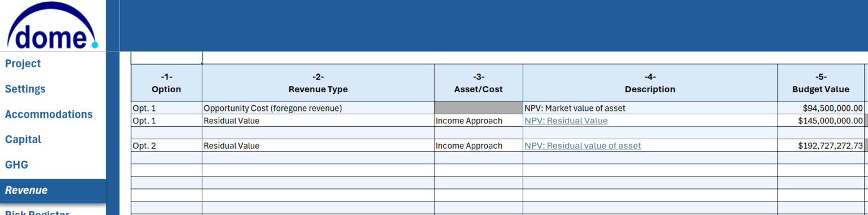
Task: Navigate to the Capital section
Action: (23, 139)
